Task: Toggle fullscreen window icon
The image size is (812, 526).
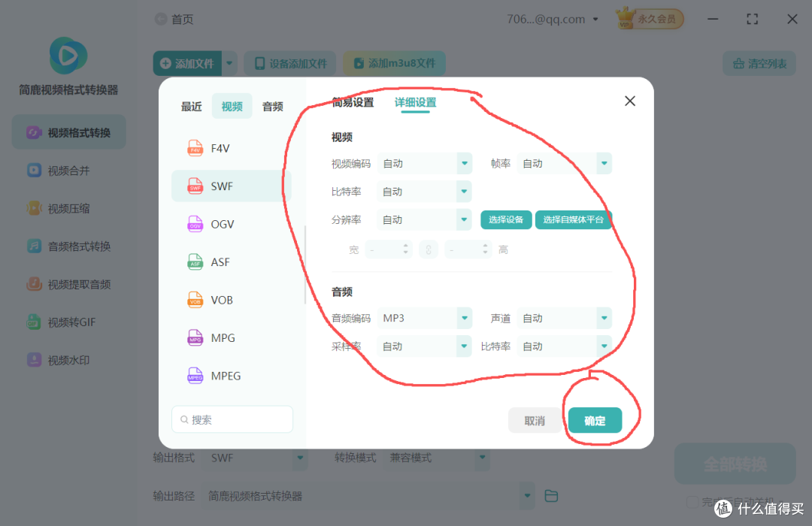Action: pyautogui.click(x=753, y=19)
